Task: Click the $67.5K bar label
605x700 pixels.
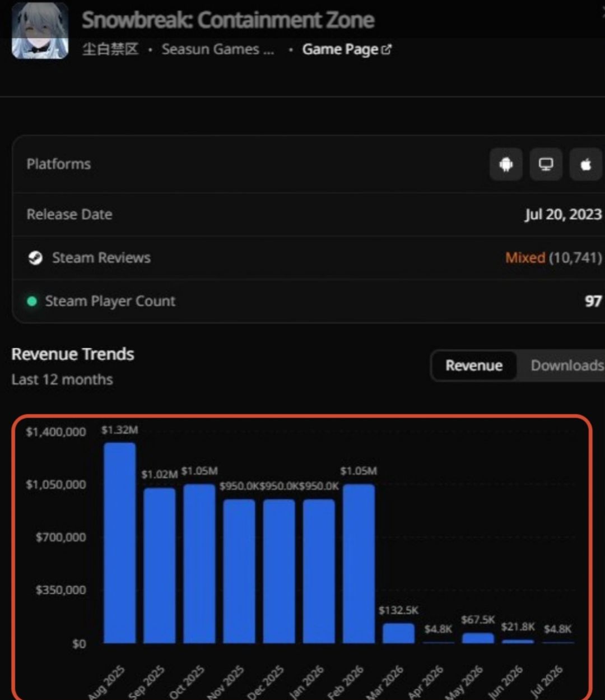Action: 478,620
